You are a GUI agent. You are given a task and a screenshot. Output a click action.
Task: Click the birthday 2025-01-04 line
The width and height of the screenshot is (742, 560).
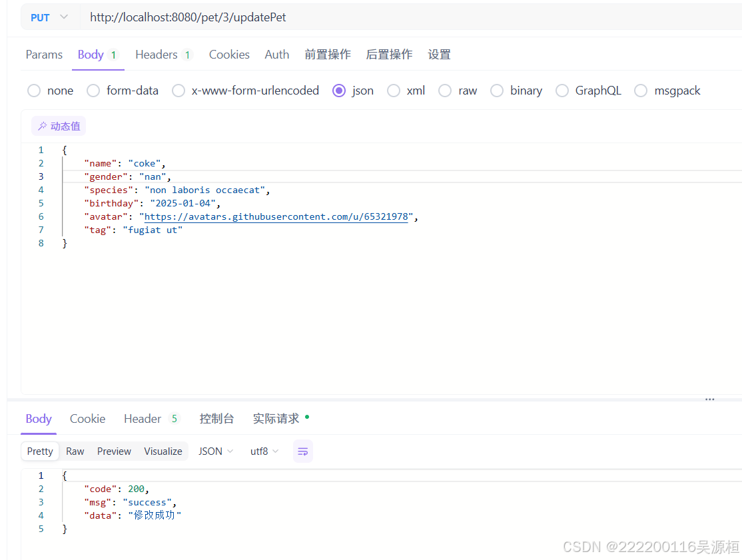point(152,203)
